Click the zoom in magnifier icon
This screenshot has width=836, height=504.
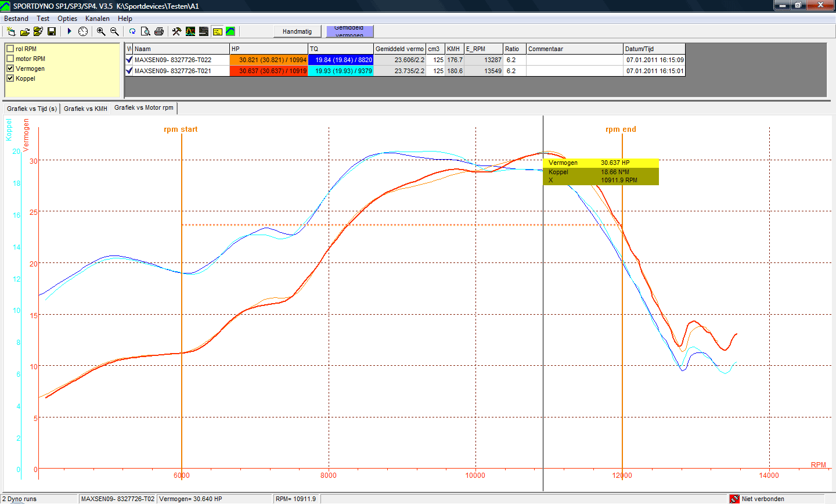click(101, 31)
